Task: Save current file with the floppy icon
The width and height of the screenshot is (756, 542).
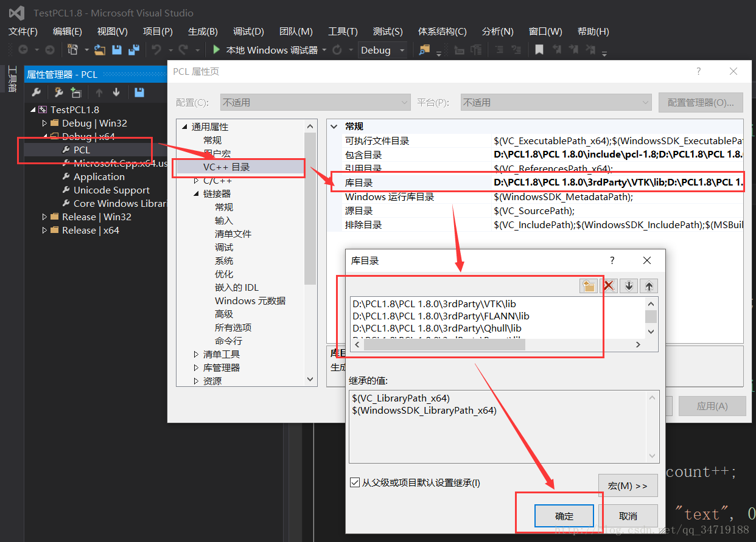Action: pos(117,50)
